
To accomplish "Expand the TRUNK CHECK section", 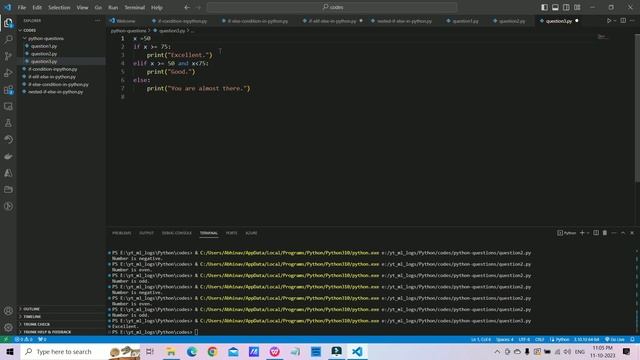I will click(x=36, y=324).
